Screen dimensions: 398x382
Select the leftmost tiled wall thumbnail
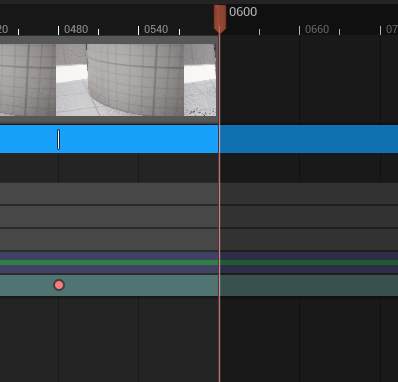click(x=28, y=80)
